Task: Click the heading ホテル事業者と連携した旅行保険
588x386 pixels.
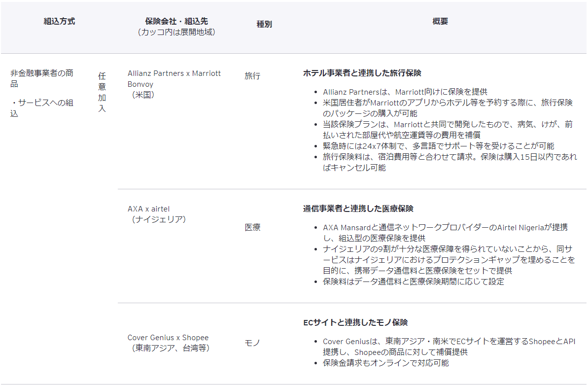Action: coord(362,73)
